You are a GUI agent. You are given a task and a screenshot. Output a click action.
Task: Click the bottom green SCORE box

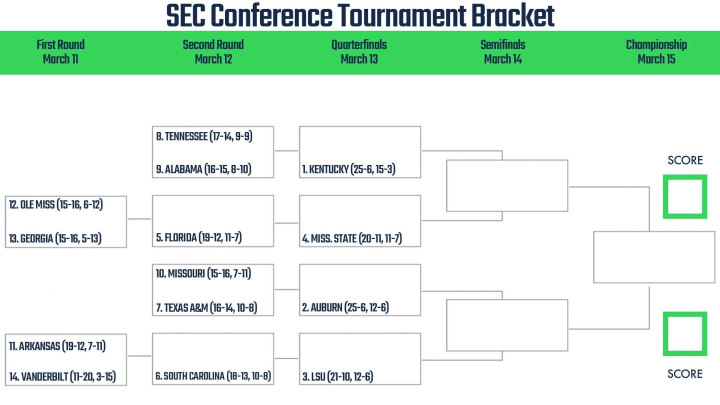point(685,334)
